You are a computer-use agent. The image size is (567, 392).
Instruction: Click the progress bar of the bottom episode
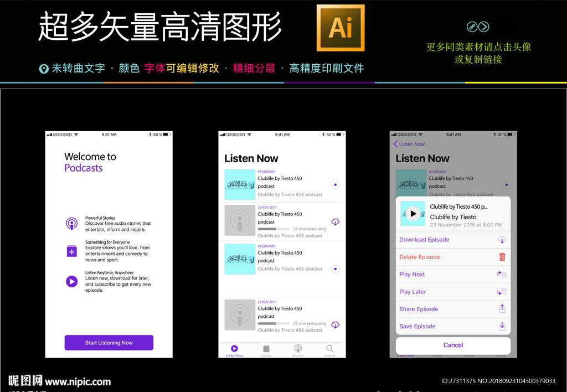(274, 323)
